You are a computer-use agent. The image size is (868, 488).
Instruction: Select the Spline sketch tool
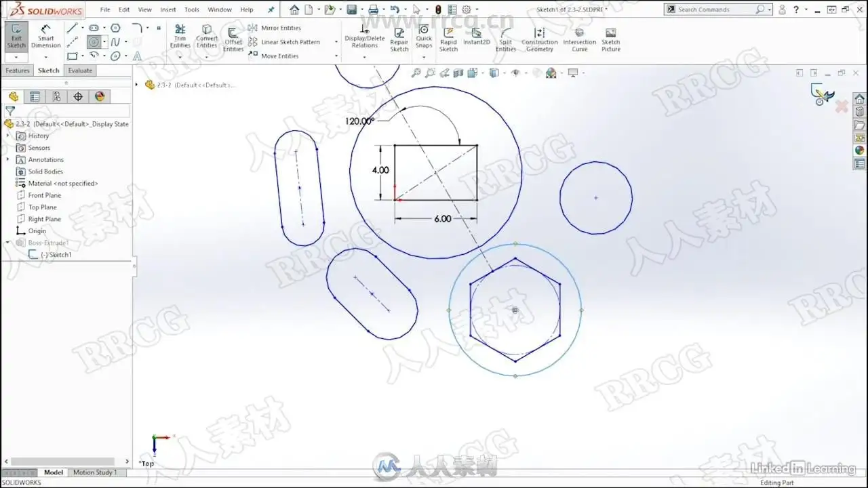115,42
